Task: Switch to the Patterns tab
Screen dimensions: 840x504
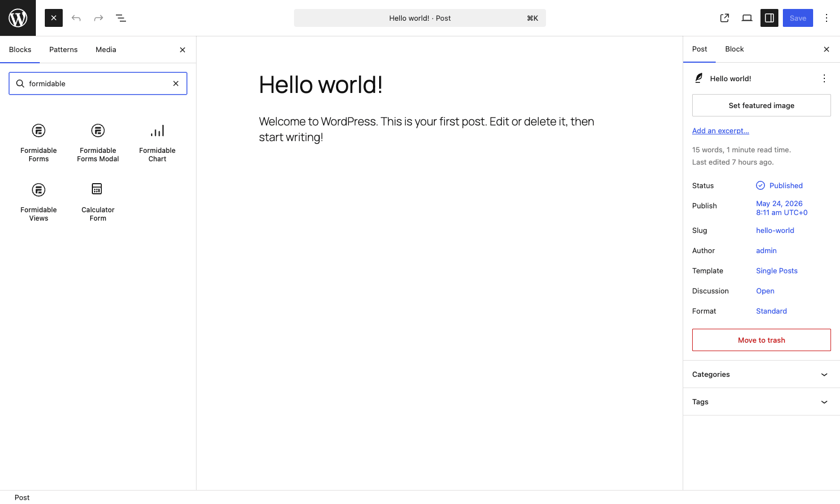Action: pos(63,50)
